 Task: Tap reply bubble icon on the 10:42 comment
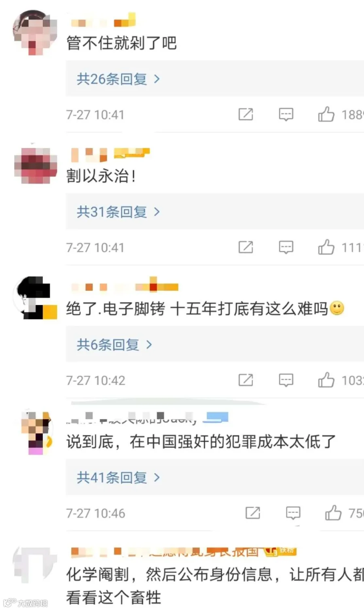pyautogui.click(x=286, y=380)
